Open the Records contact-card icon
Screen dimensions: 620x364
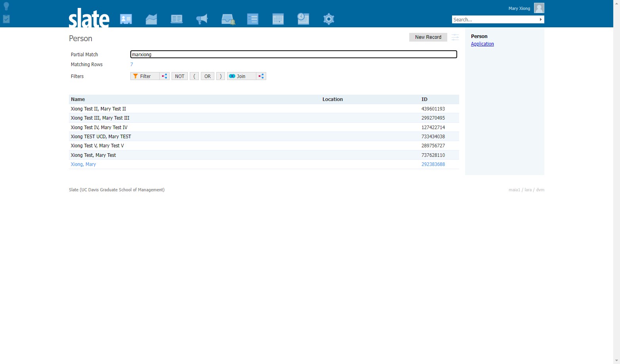126,19
